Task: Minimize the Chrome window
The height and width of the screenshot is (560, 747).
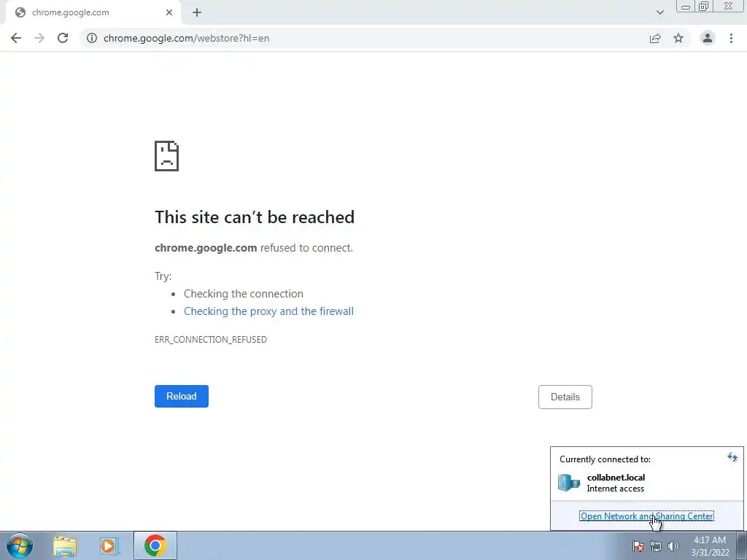Action: coord(686,6)
